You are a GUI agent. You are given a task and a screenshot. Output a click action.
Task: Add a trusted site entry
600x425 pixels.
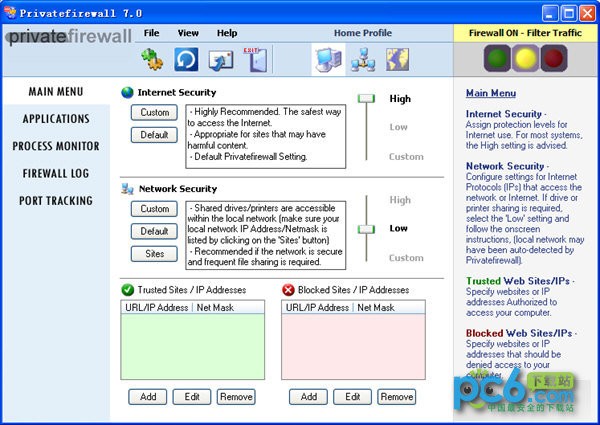[x=148, y=397]
